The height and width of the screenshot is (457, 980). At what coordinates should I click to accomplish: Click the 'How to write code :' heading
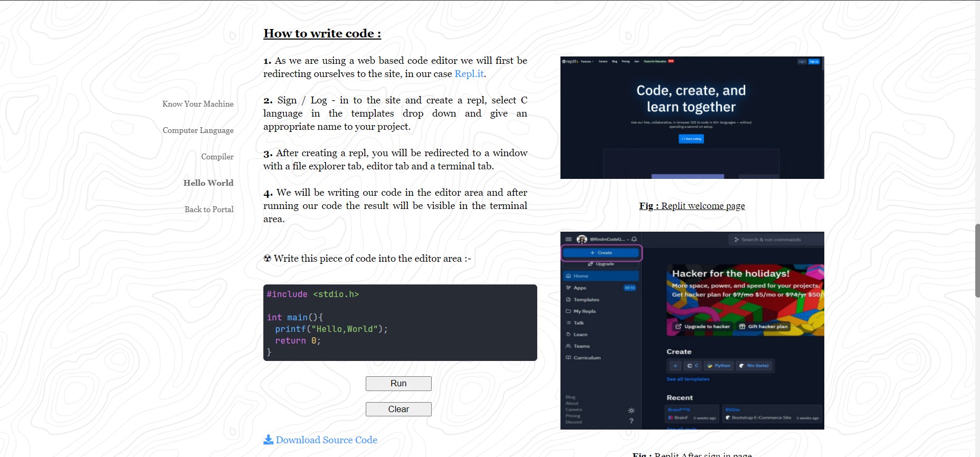click(x=322, y=34)
